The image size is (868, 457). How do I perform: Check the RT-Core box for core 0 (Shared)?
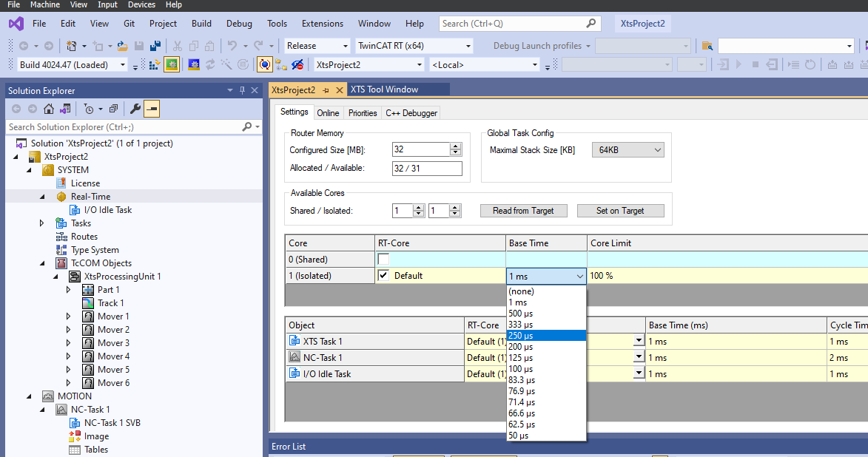383,259
